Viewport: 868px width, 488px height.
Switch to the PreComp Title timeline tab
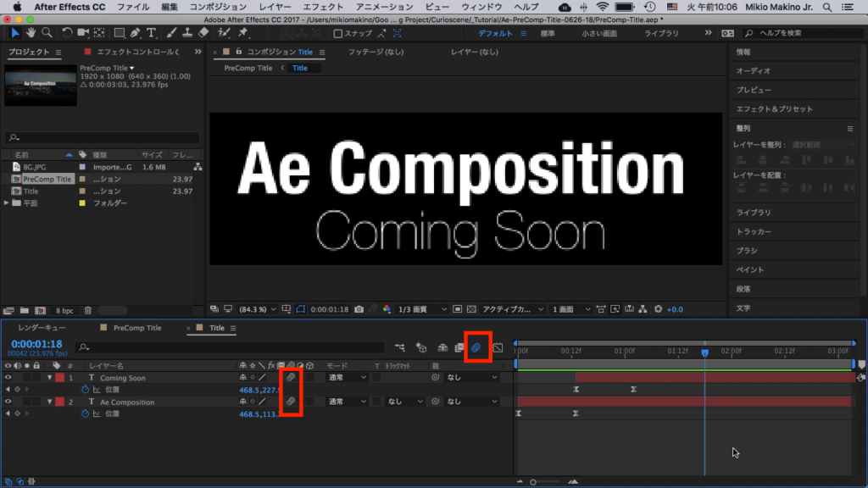[x=137, y=328]
